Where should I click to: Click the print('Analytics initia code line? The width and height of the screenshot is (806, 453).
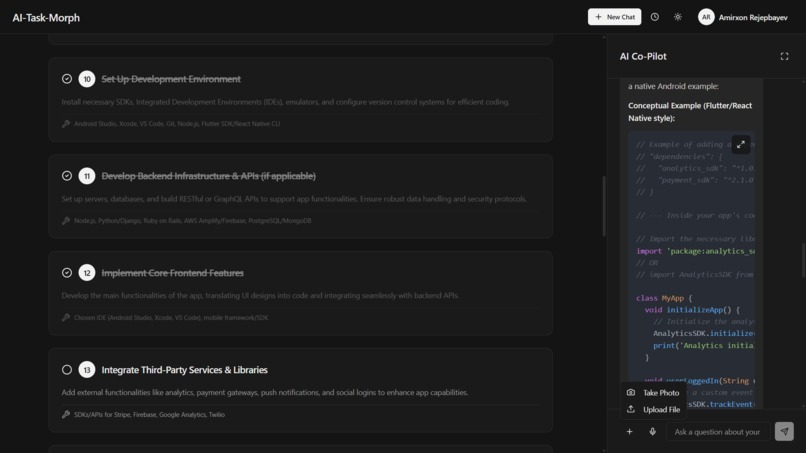[703, 346]
